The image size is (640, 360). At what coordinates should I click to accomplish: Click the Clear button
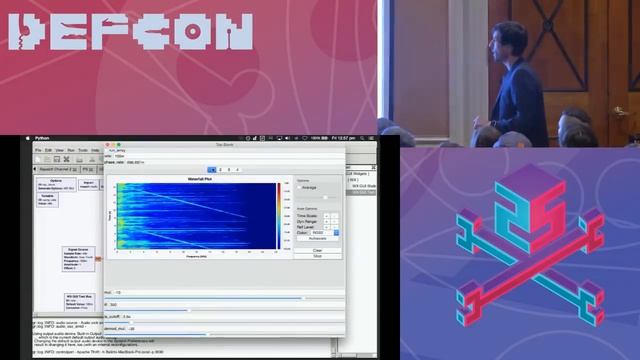click(318, 250)
